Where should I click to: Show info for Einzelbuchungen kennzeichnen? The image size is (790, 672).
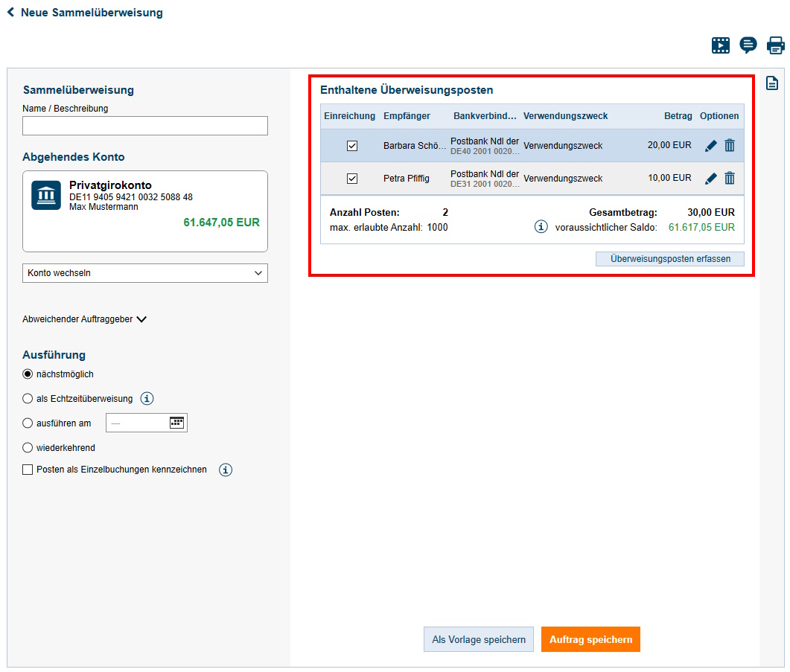pyautogui.click(x=225, y=470)
